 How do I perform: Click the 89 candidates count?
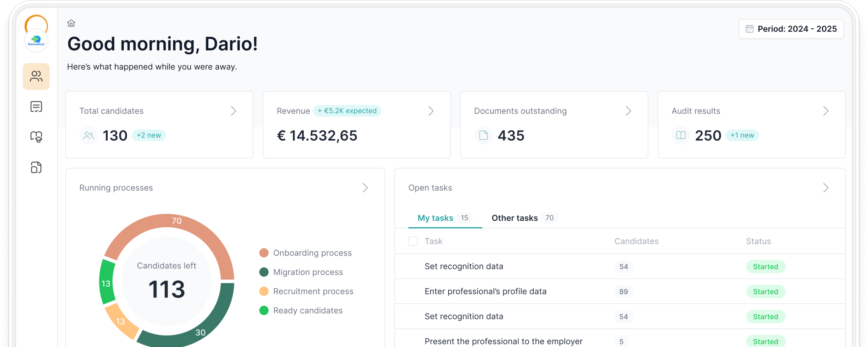pyautogui.click(x=623, y=291)
